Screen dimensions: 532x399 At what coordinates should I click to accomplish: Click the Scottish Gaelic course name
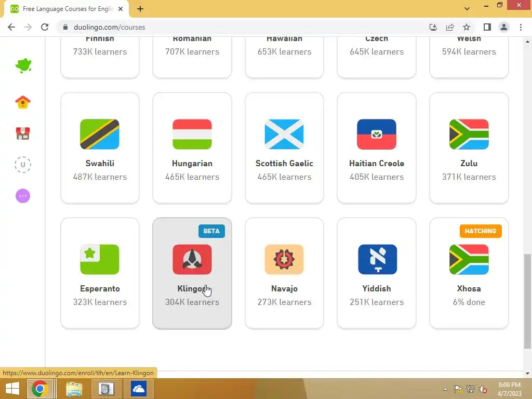click(284, 163)
